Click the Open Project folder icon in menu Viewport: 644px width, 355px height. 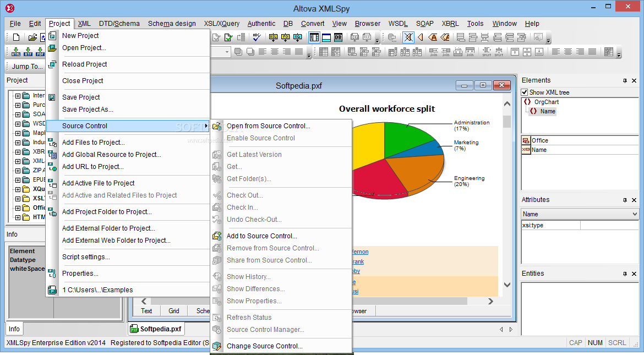point(52,48)
